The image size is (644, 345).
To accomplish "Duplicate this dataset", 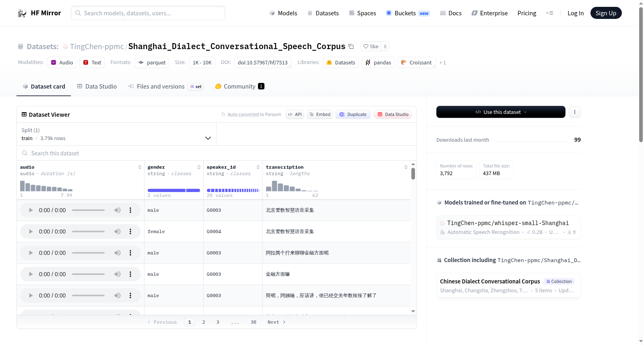I will click(353, 114).
